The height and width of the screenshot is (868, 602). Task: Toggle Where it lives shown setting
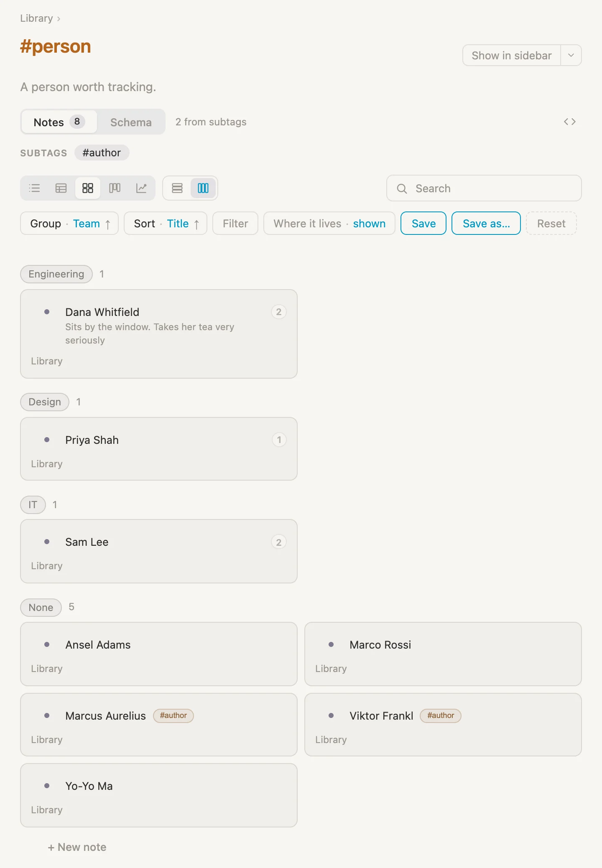329,223
